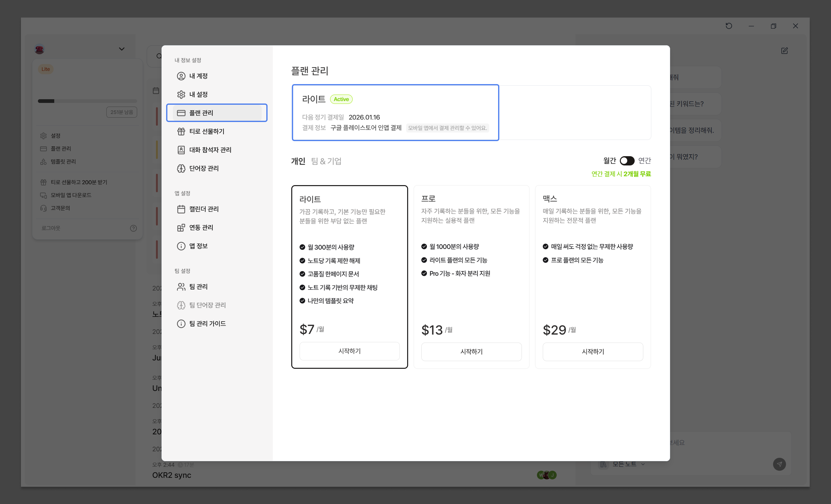Open 연동 관리 integrations icon
This screenshot has height=504, width=831.
point(181,228)
